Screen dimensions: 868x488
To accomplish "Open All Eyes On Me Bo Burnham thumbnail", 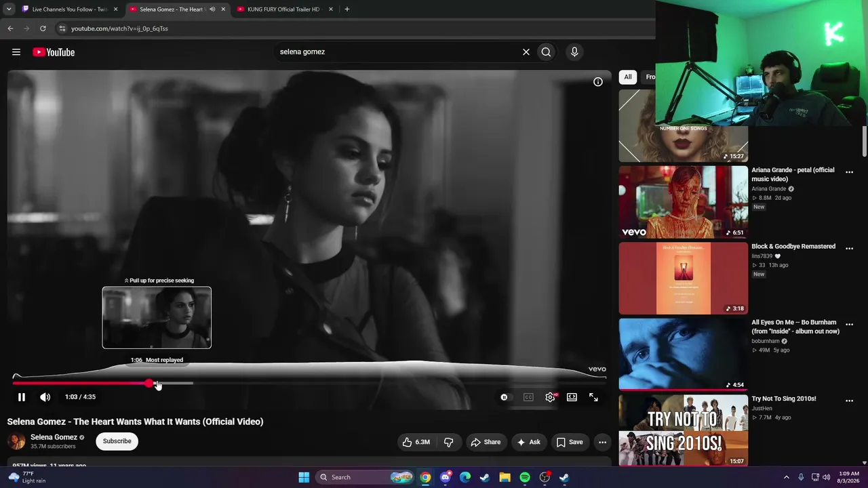I will point(684,354).
